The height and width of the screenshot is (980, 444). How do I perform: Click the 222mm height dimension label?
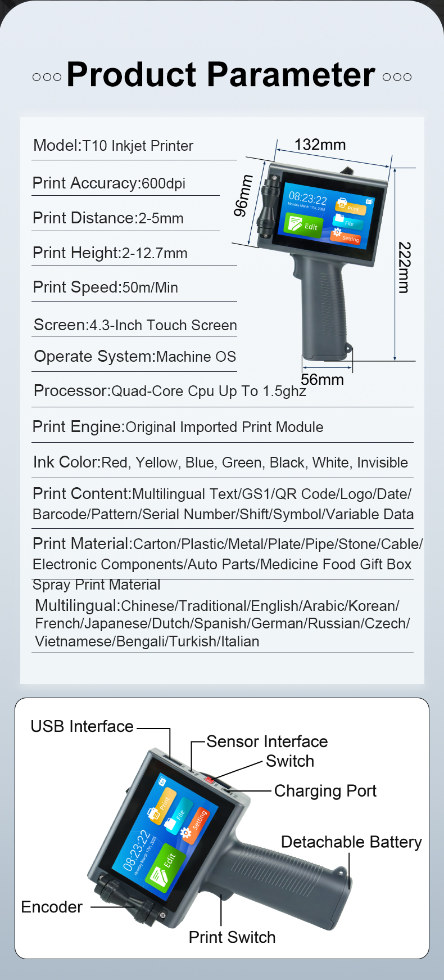tap(404, 267)
